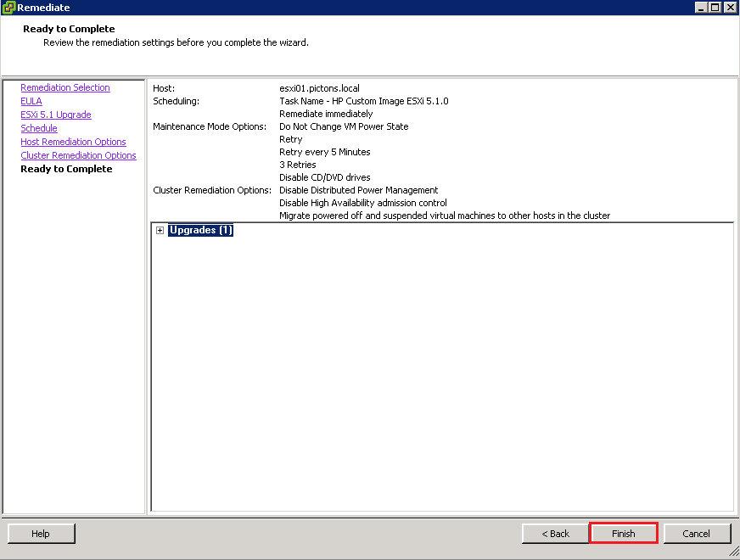Screen dimensions: 740x560
Task: Select the Ready to Complete step
Action: point(66,170)
